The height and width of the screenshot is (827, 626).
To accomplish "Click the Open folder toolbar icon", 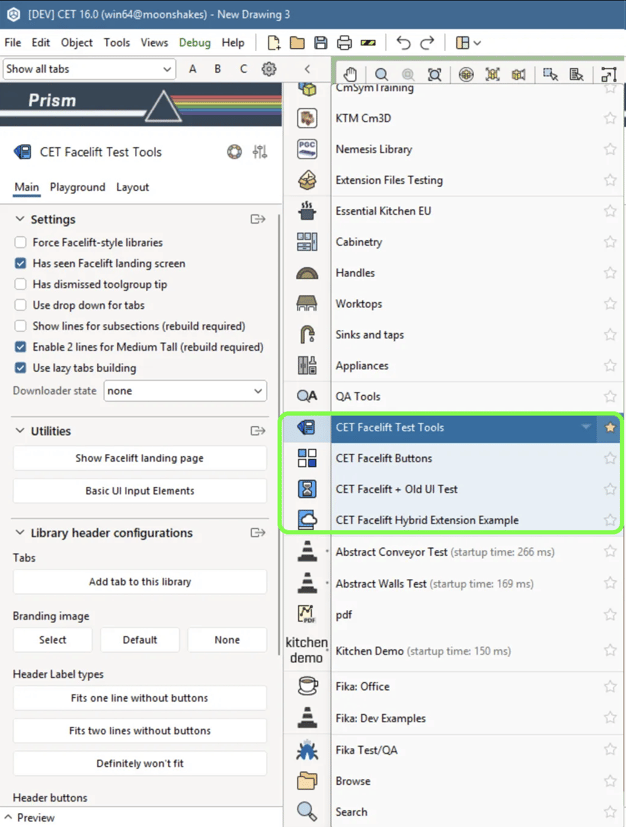I will coord(297,43).
